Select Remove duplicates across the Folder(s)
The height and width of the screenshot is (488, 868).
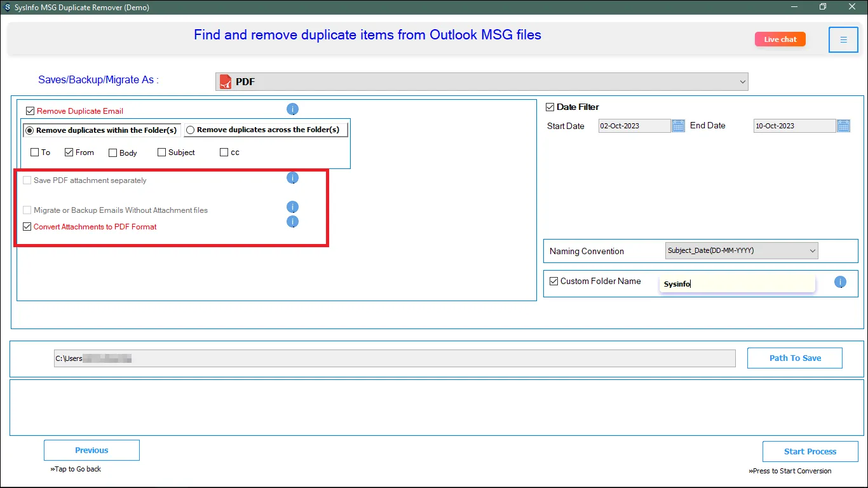point(191,130)
